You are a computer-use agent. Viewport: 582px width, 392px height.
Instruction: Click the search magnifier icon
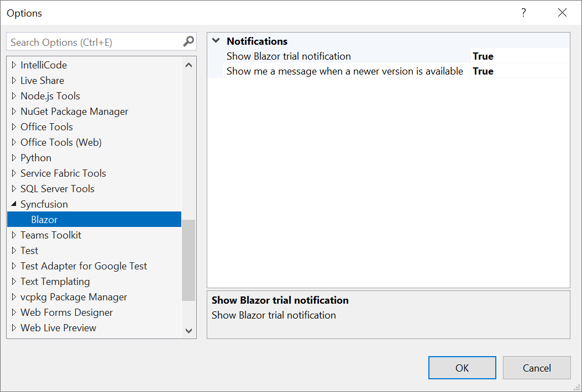(188, 41)
